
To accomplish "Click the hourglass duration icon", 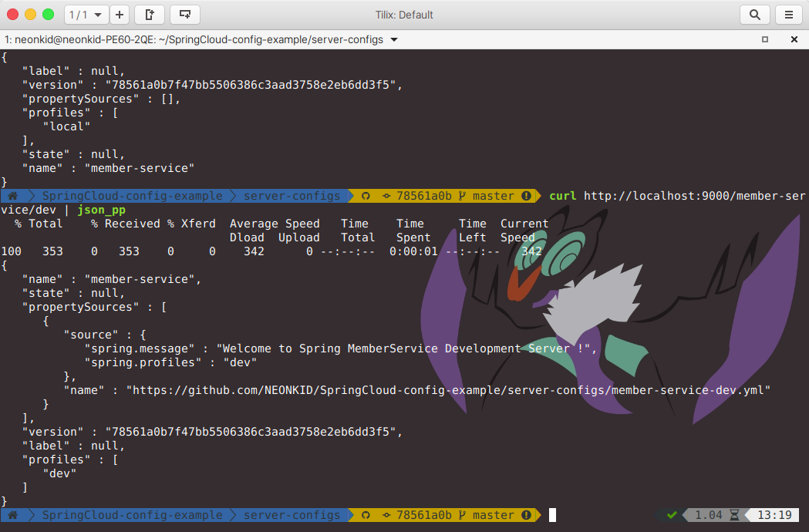I will pyautogui.click(x=735, y=515).
